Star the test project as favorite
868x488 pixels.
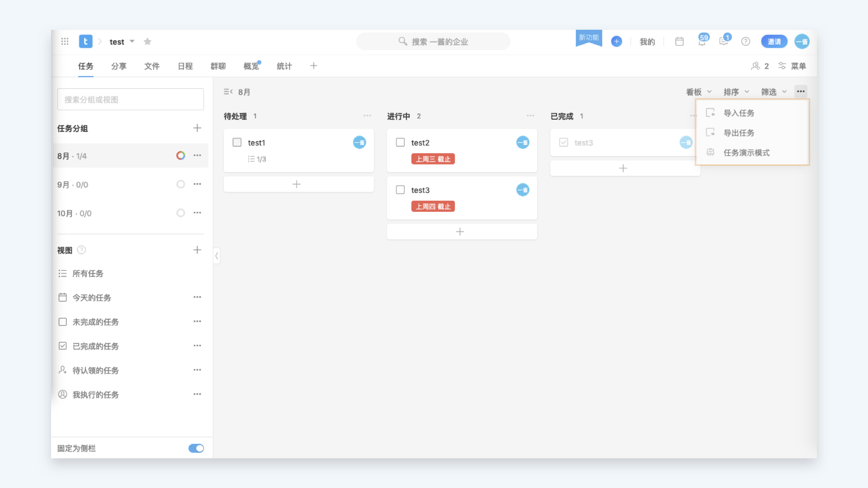coord(147,42)
